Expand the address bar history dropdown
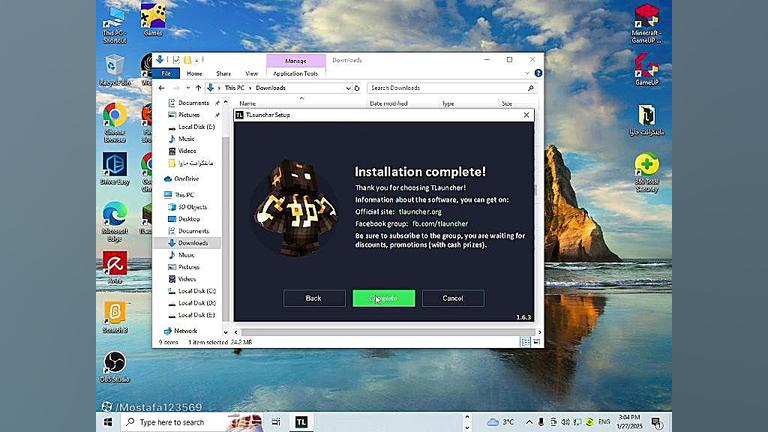The image size is (768, 432). click(348, 88)
